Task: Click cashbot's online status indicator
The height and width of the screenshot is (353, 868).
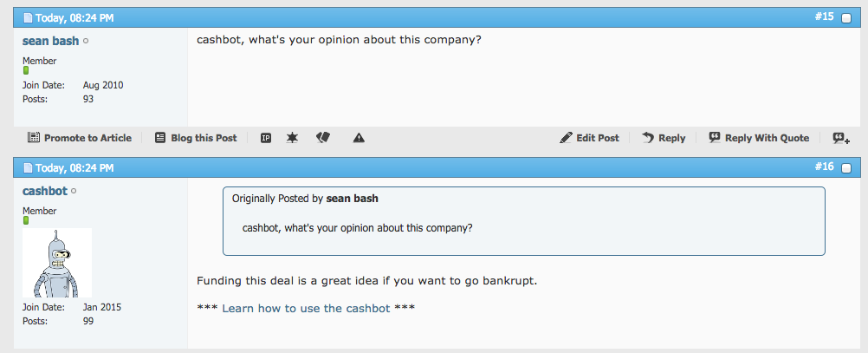Action: (74, 191)
